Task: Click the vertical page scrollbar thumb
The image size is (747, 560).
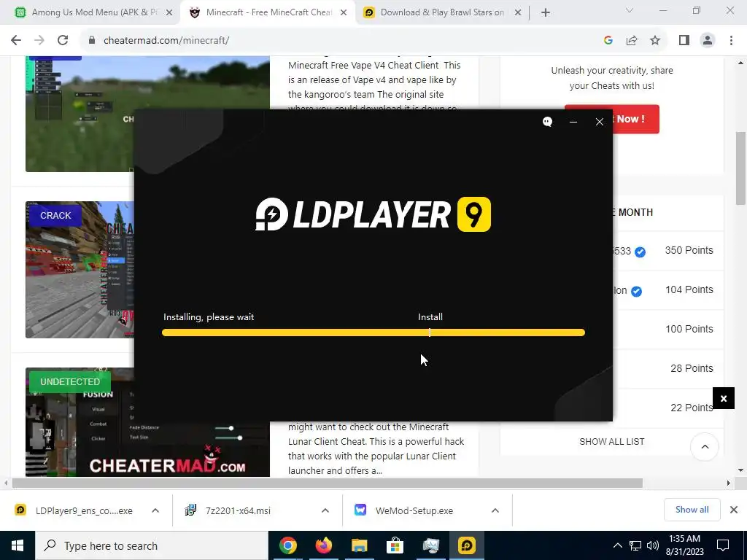Action: click(741, 168)
